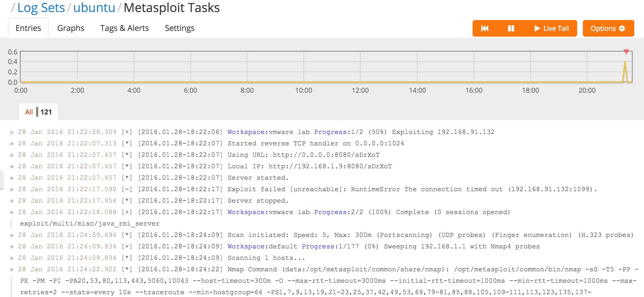The image size is (644, 297).
Task: Click Progress link in 2/2 Complete entry
Action: click(x=332, y=212)
